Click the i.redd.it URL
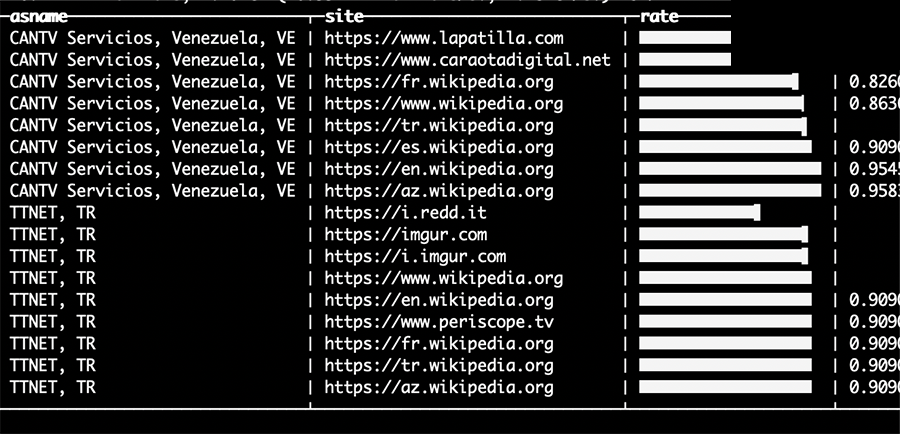Viewport: 900px width, 434px height. click(x=405, y=213)
